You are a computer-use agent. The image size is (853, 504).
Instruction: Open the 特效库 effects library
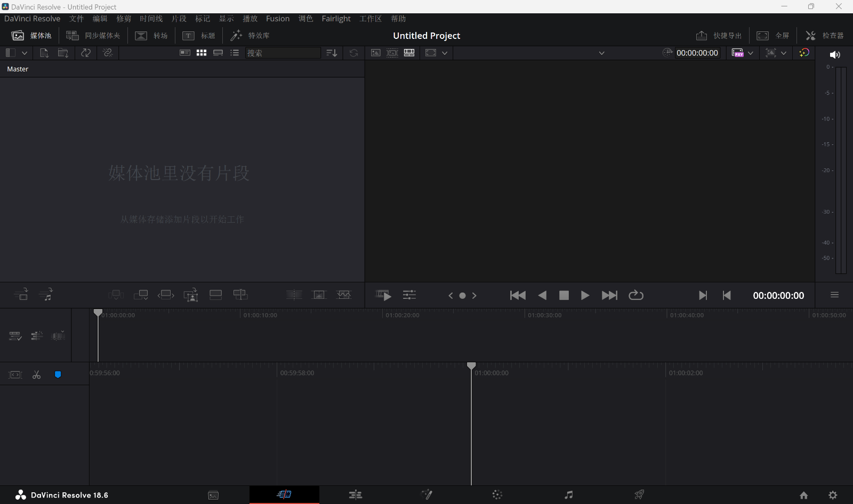[250, 36]
